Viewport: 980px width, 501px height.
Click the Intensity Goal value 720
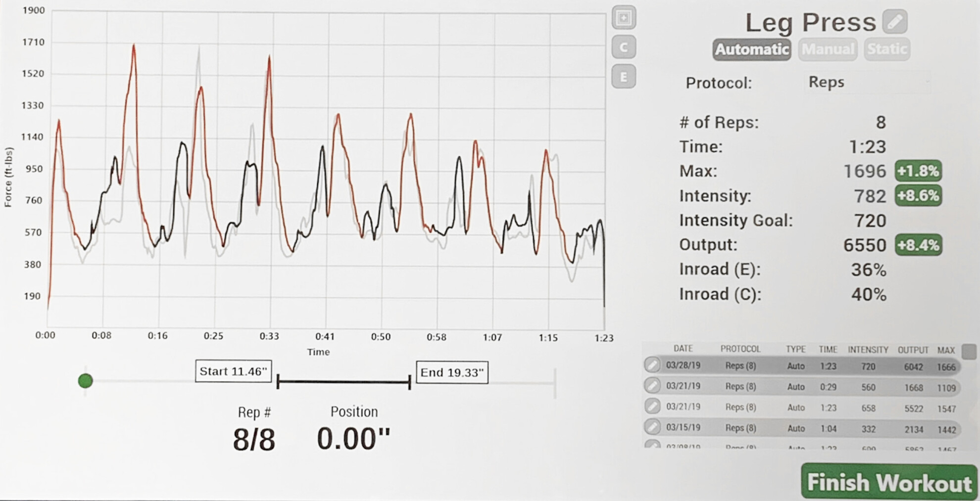[x=870, y=221]
